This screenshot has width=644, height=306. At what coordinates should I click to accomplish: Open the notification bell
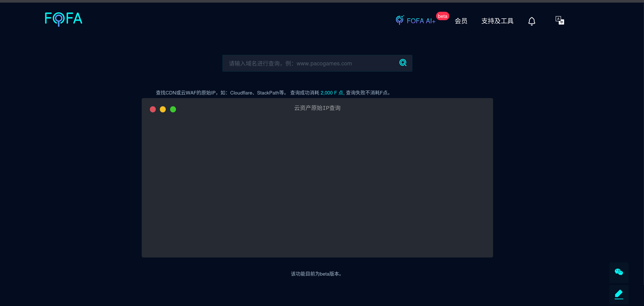[531, 21]
